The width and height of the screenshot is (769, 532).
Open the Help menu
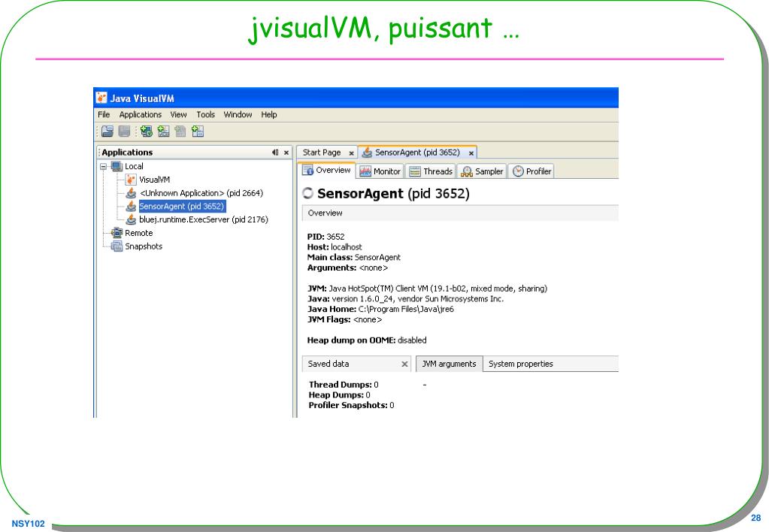pos(269,114)
